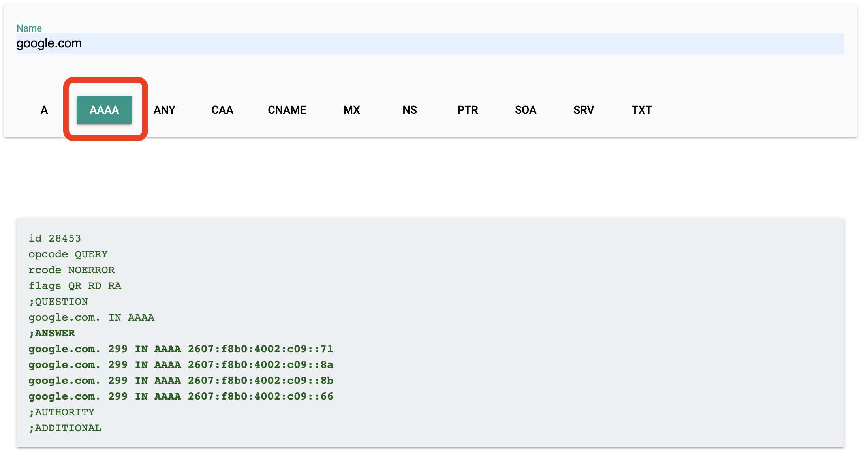Click the 'id 28453' result line
The width and height of the screenshot is (868, 458).
[x=55, y=238]
